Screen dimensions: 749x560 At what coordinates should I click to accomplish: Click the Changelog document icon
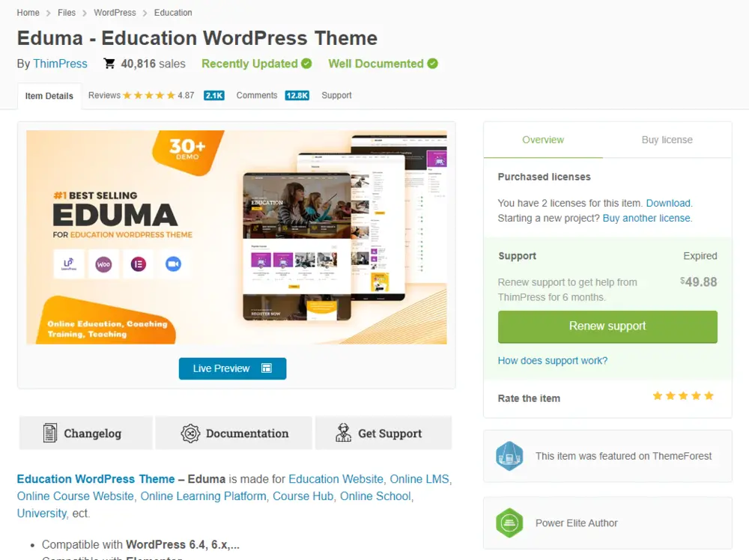point(49,433)
